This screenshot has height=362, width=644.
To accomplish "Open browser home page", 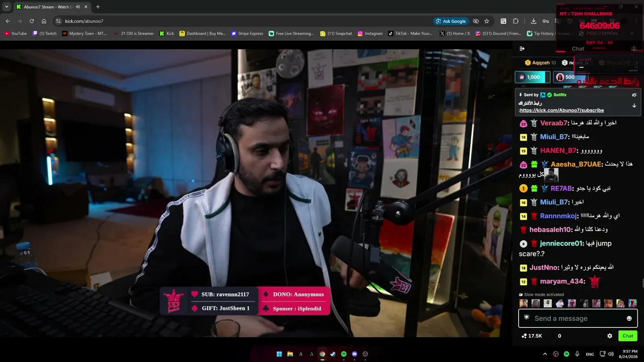I will pos(44,21).
